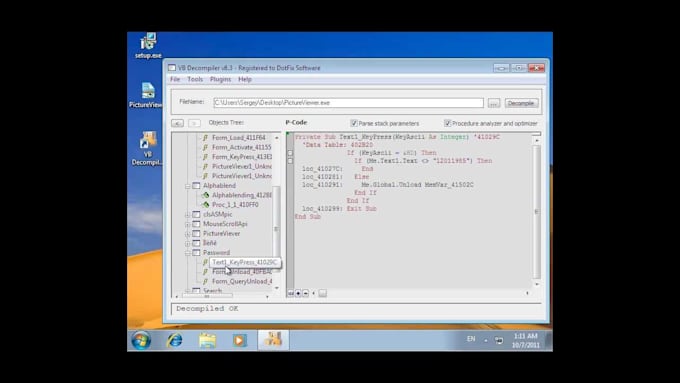The image size is (680, 383).
Task: Open Windows Explorer from the taskbar
Action: (207, 340)
